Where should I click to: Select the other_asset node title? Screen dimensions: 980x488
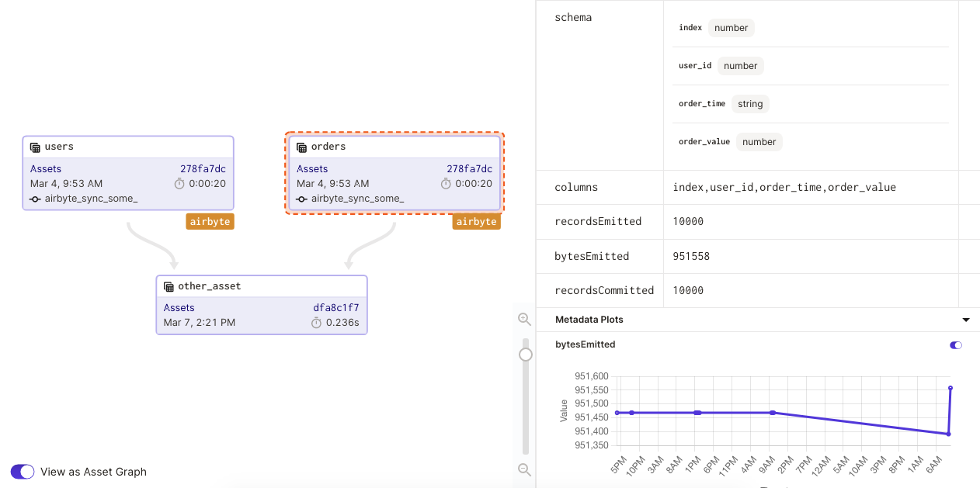[x=210, y=286]
